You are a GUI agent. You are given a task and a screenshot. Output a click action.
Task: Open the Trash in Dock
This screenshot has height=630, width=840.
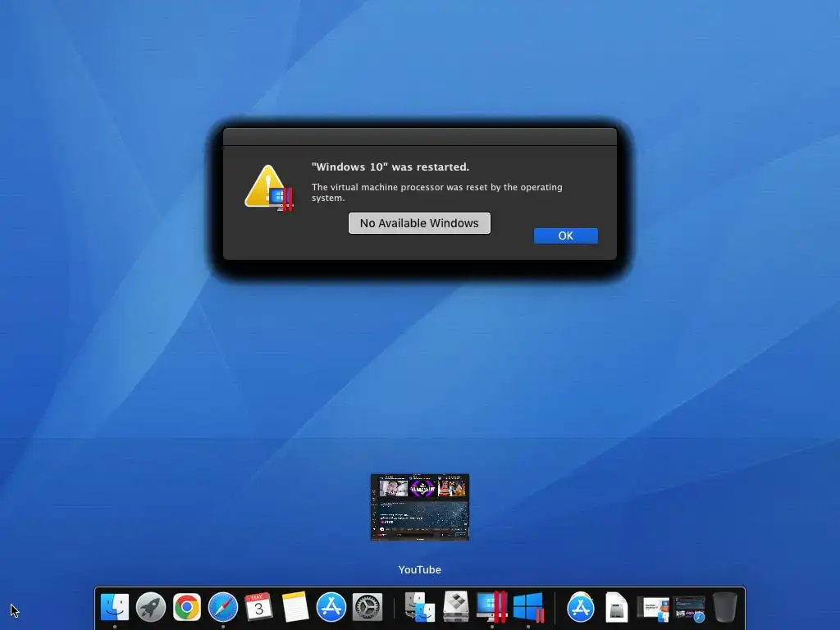[x=725, y=607]
